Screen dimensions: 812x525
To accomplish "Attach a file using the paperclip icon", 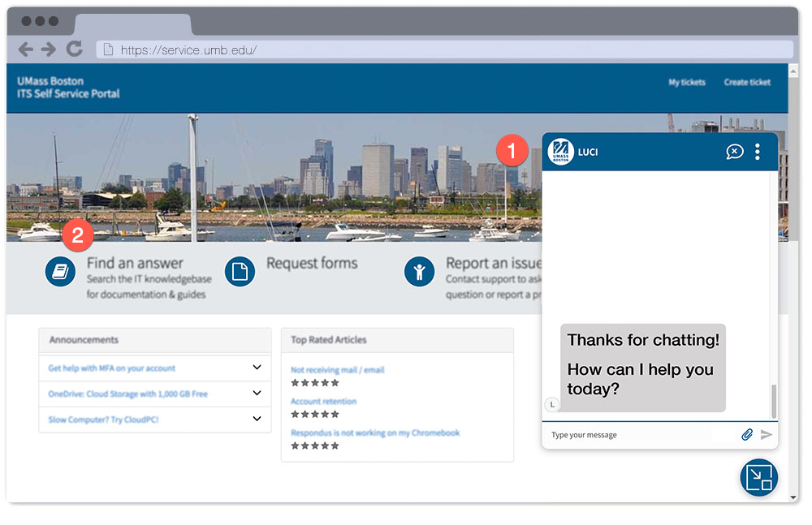I will (x=747, y=435).
